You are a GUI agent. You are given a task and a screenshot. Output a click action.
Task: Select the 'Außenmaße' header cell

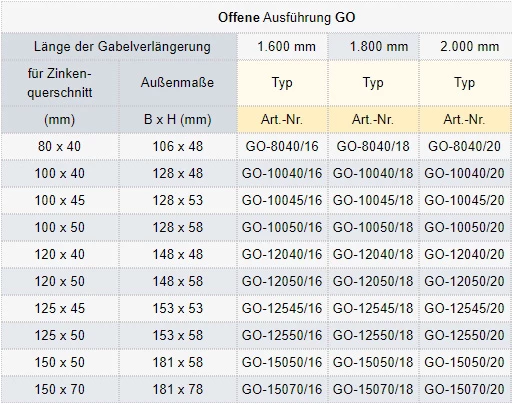[x=177, y=82]
